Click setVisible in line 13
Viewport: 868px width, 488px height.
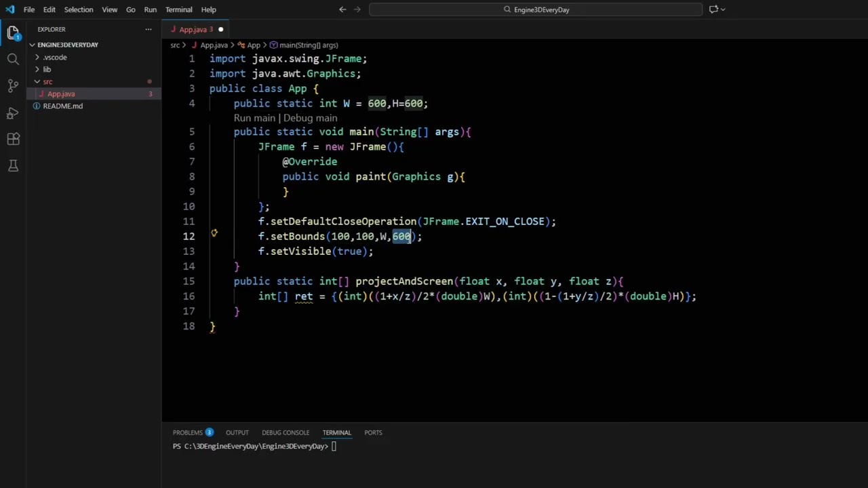(300, 251)
